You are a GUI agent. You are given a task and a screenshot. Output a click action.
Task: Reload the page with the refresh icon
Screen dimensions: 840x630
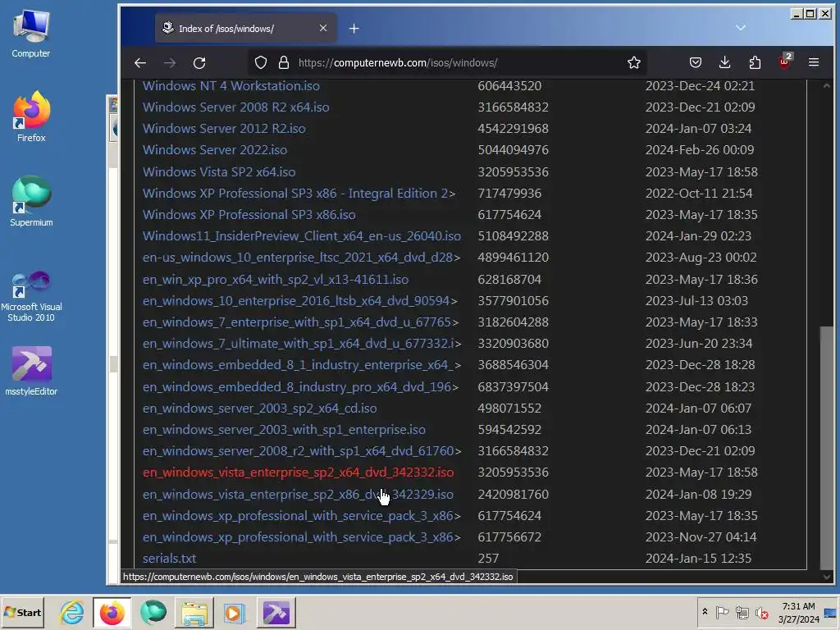(199, 62)
